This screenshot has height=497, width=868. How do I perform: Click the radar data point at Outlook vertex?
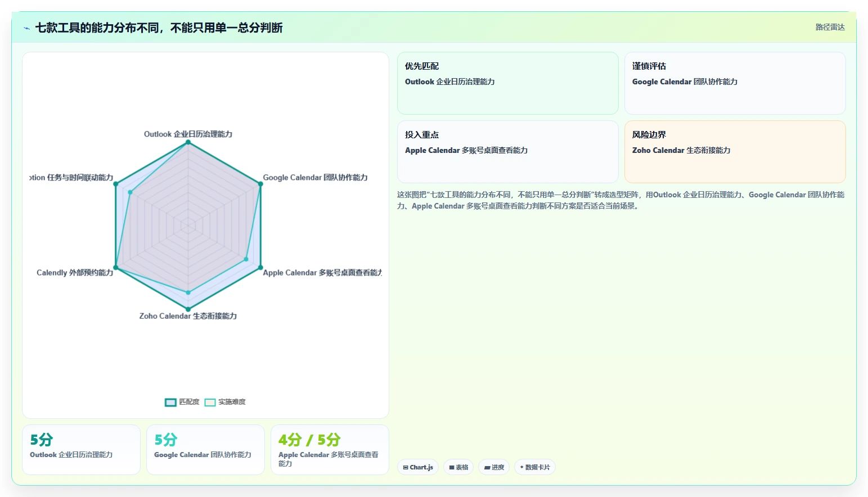coord(188,142)
